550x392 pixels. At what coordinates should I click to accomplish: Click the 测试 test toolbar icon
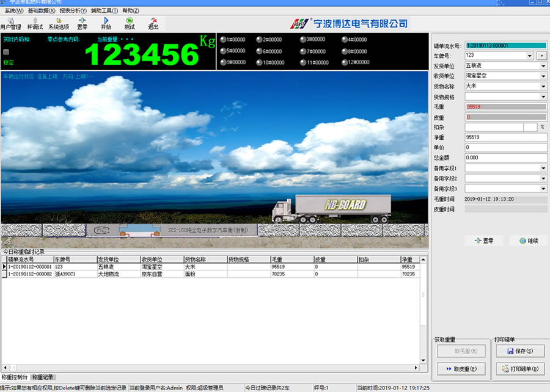(x=130, y=24)
